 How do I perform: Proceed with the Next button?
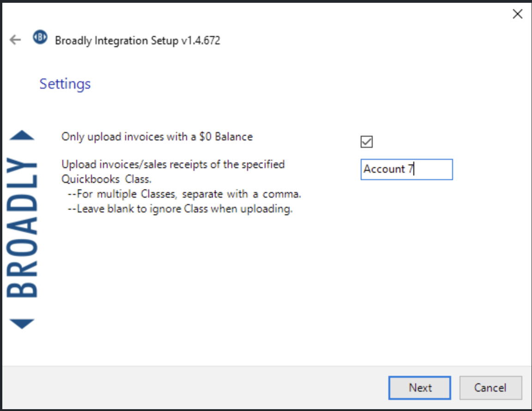420,387
